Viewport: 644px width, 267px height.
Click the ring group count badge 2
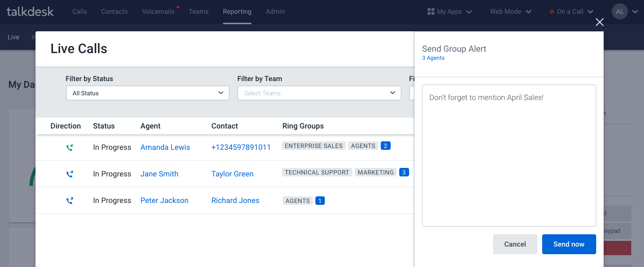tap(386, 146)
